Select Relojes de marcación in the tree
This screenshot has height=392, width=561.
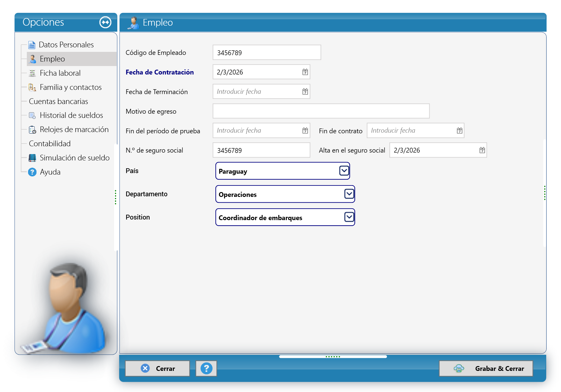pyautogui.click(x=74, y=130)
